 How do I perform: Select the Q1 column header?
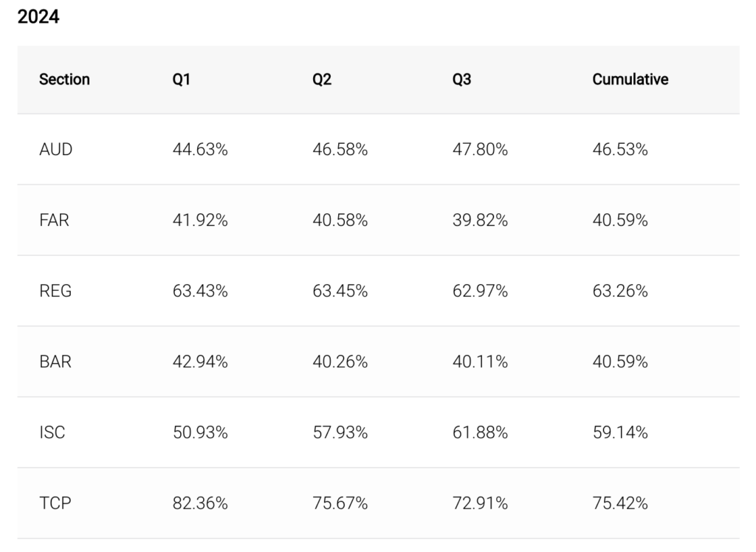pos(181,79)
